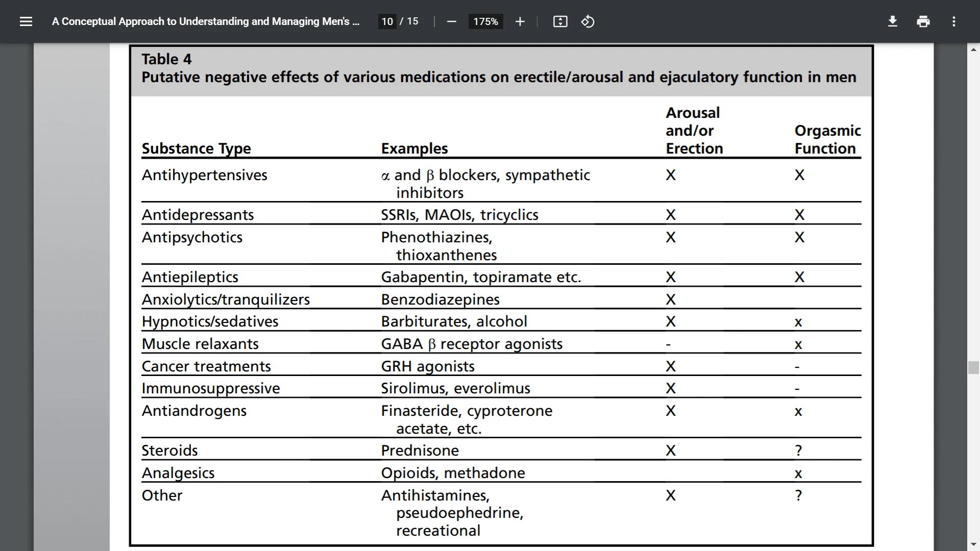980x551 pixels.
Task: Click 'Barbiturates, alcohol' text
Action: [x=454, y=321]
